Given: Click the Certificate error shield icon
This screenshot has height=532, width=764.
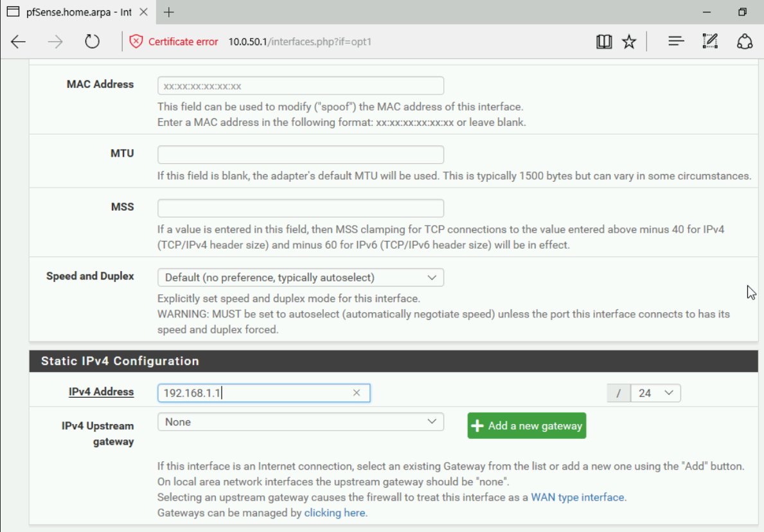Looking at the screenshot, I should click(x=136, y=42).
